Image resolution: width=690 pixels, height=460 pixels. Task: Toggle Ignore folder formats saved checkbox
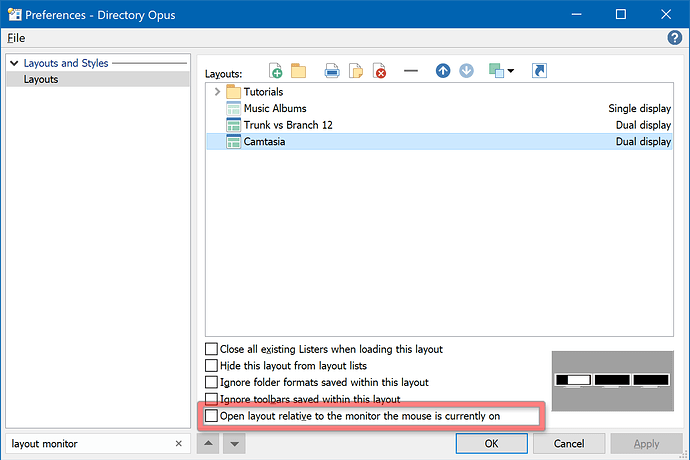211,382
